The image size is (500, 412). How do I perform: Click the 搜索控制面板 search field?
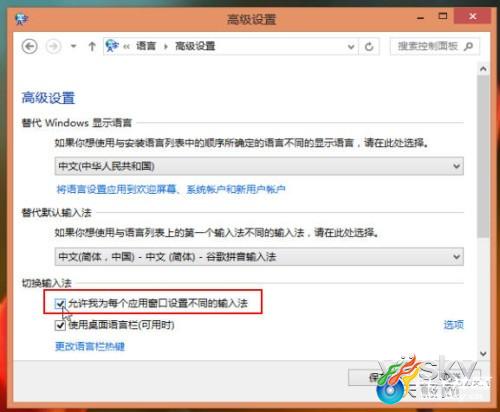428,46
